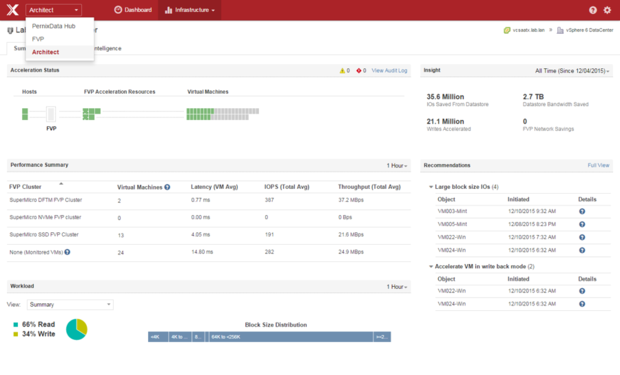Click the Write legend yellow swatch
Screen dimensions: 620x375
click(16, 334)
